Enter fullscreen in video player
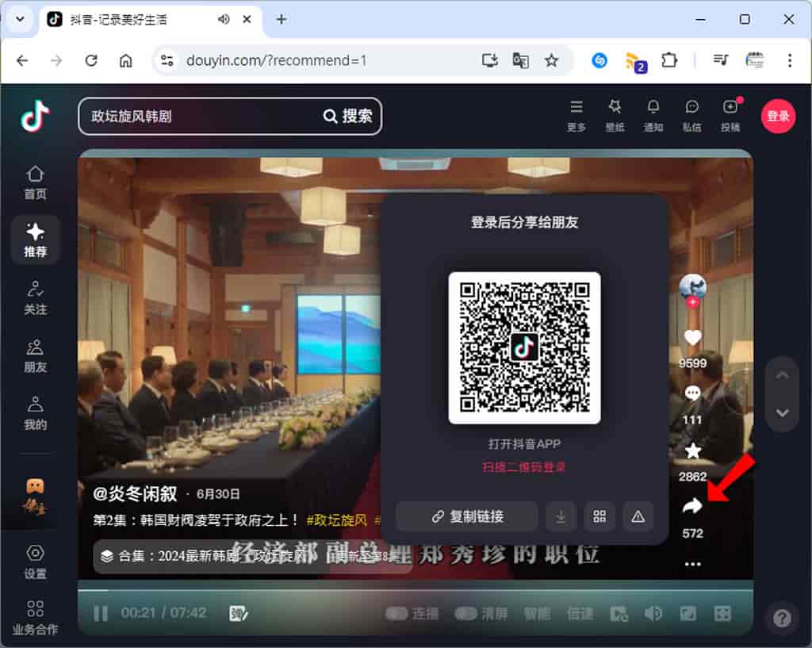812x648 pixels. coord(722,614)
